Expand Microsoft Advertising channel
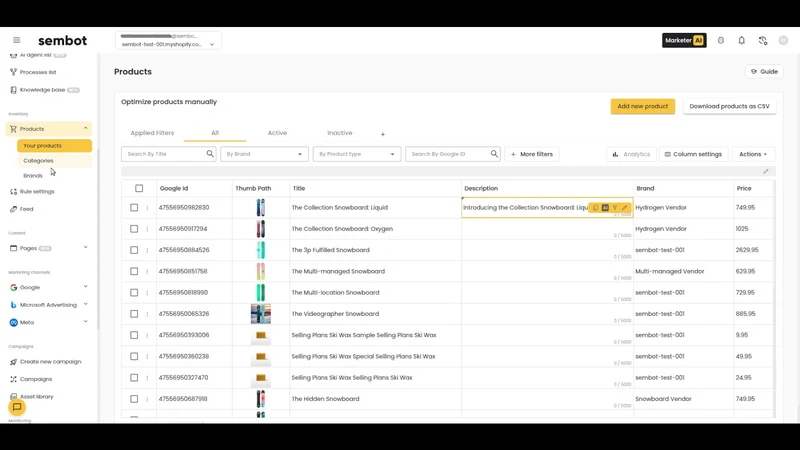 click(x=86, y=305)
